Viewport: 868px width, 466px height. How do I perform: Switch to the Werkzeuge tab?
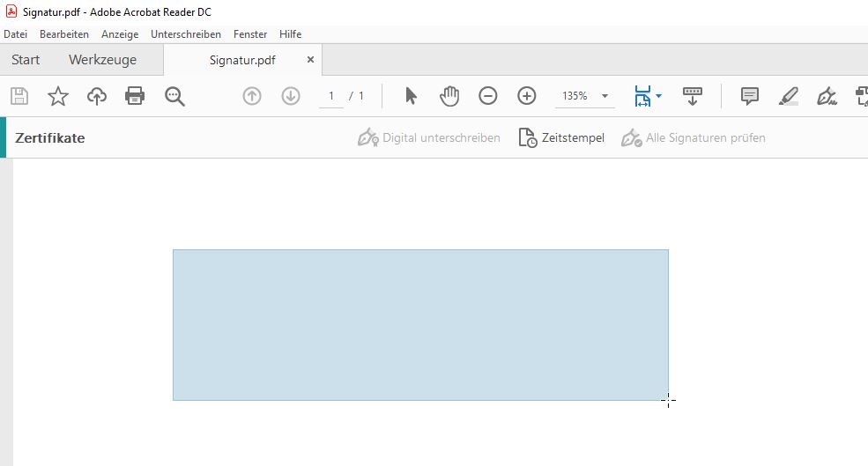[103, 60]
